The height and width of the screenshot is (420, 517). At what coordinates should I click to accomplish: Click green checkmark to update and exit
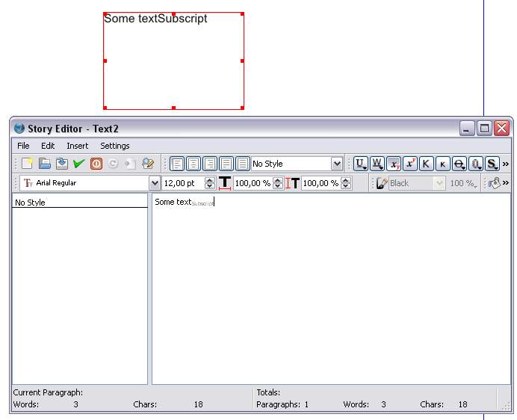coord(78,164)
